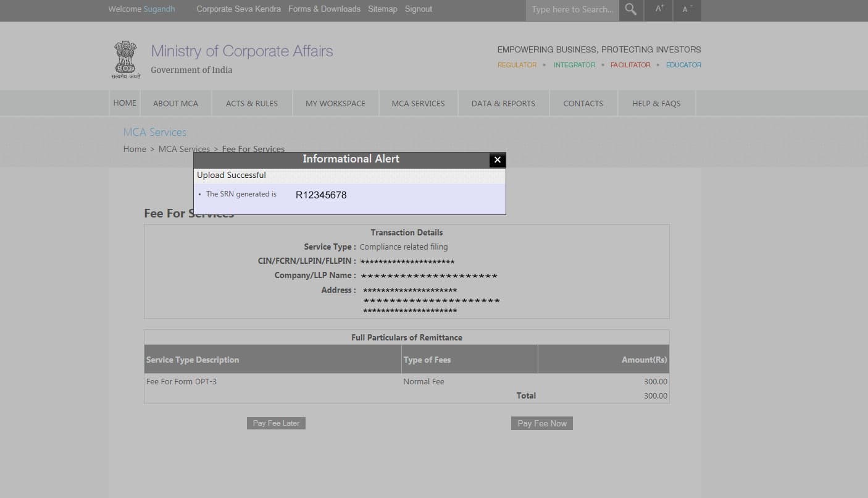This screenshot has height=498, width=868.
Task: Open the HELP & FAQS menu
Action: [656, 104]
